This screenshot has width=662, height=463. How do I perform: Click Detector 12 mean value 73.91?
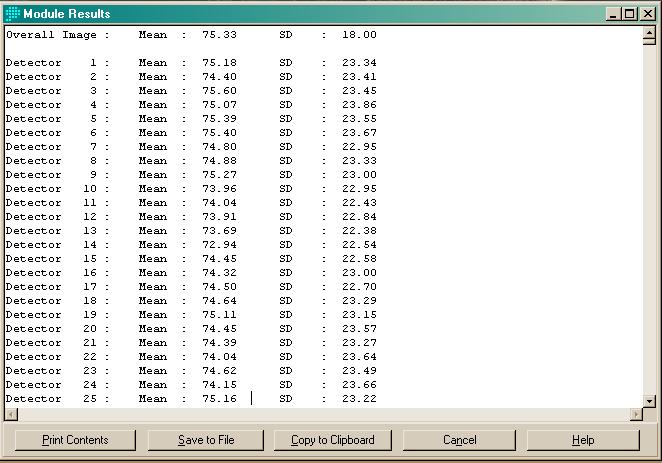219,217
